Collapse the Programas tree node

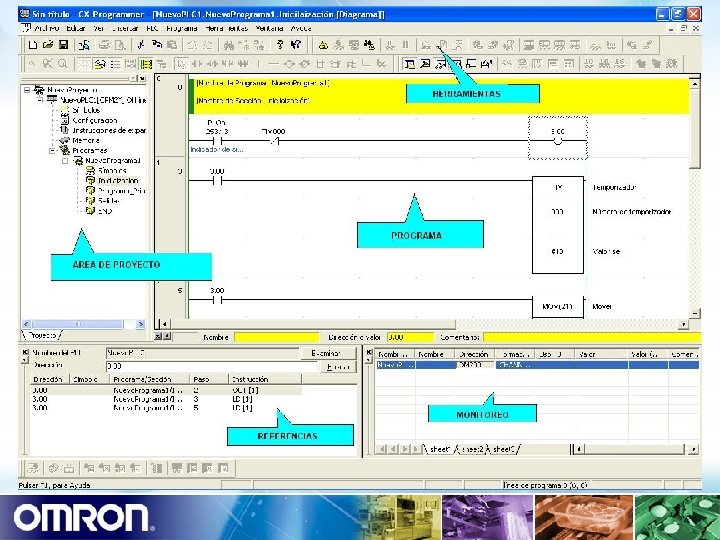(x=52, y=150)
